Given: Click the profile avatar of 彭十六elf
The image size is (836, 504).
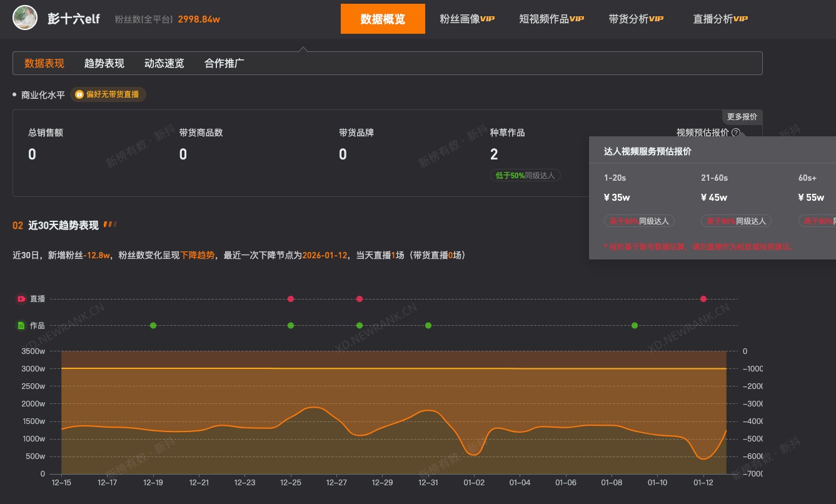Looking at the screenshot, I should pyautogui.click(x=24, y=18).
